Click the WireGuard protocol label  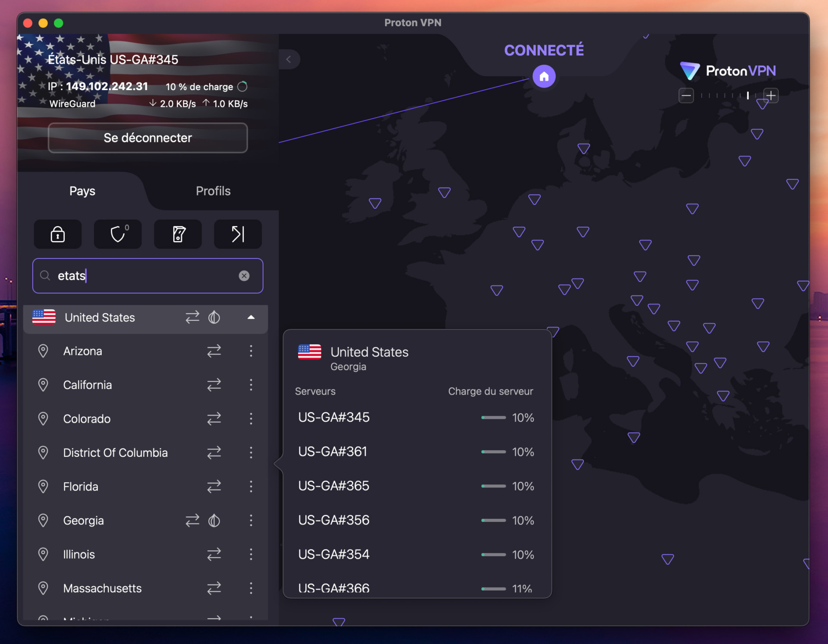pyautogui.click(x=72, y=104)
